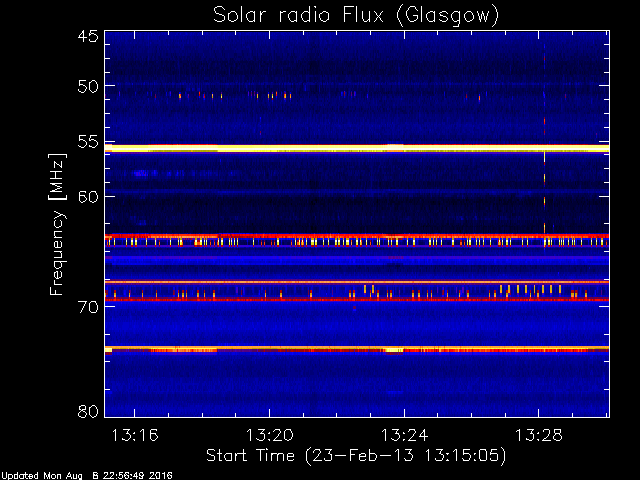Click the vertical burst streak near 13:28

click(x=544, y=147)
